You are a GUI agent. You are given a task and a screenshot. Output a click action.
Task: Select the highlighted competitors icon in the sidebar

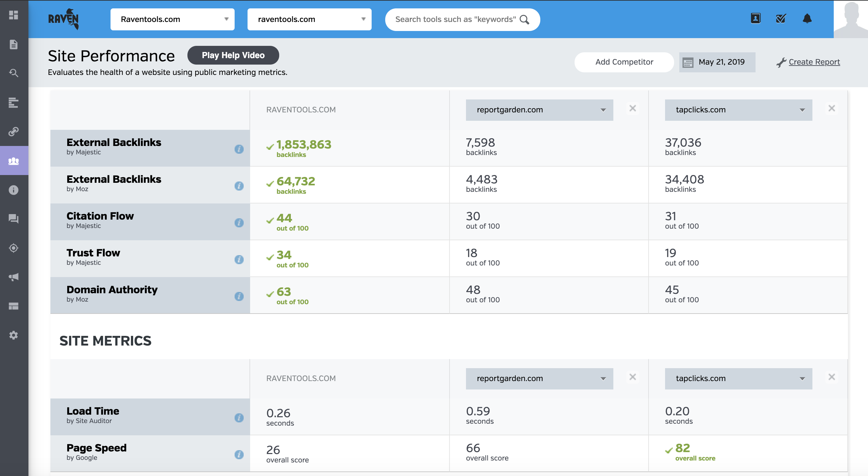click(x=14, y=160)
